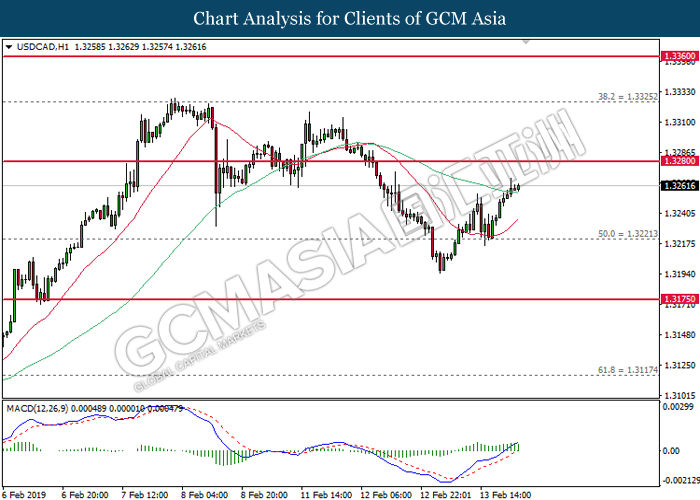Click the 1.32175 price axis value
This screenshot has width=700, height=500.
click(x=680, y=244)
